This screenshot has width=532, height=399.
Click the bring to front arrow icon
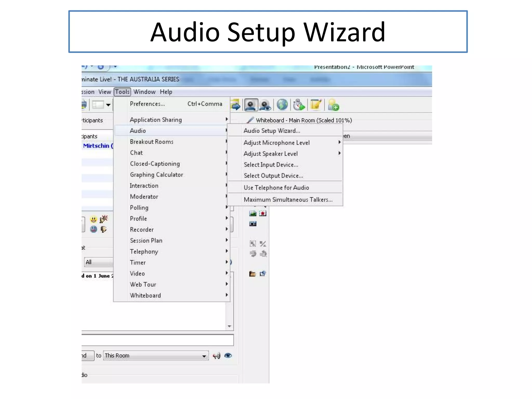[x=263, y=254]
